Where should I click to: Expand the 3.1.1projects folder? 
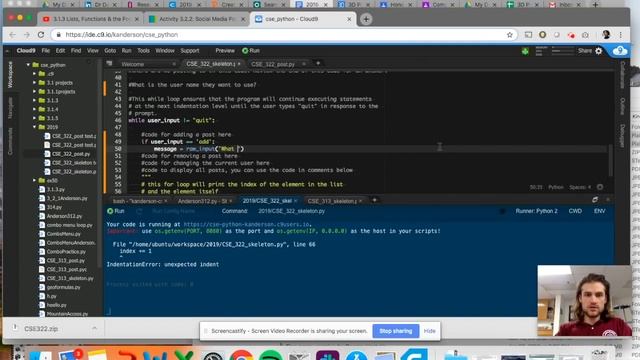point(35,91)
